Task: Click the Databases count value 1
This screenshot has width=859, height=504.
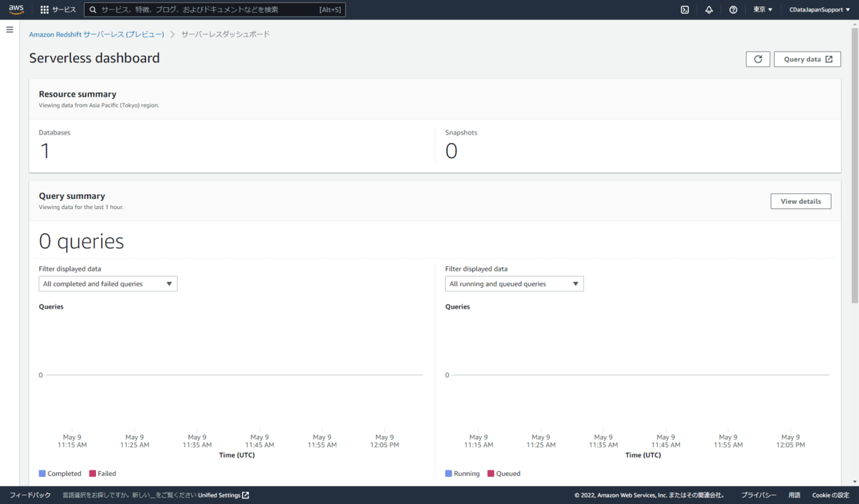Action: (x=45, y=151)
